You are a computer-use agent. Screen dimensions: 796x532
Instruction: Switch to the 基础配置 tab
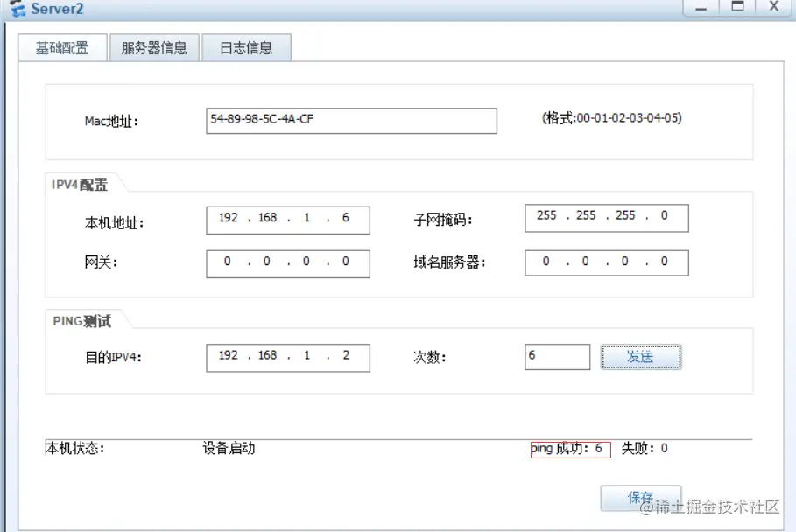(62, 47)
